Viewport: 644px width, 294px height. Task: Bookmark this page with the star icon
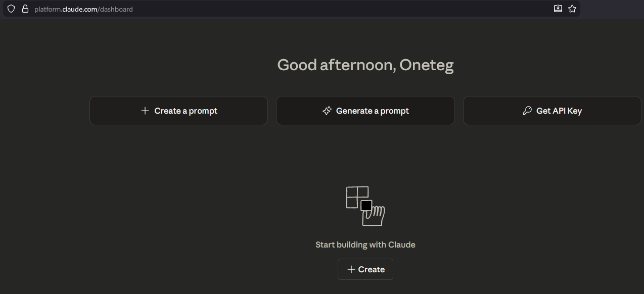click(572, 9)
